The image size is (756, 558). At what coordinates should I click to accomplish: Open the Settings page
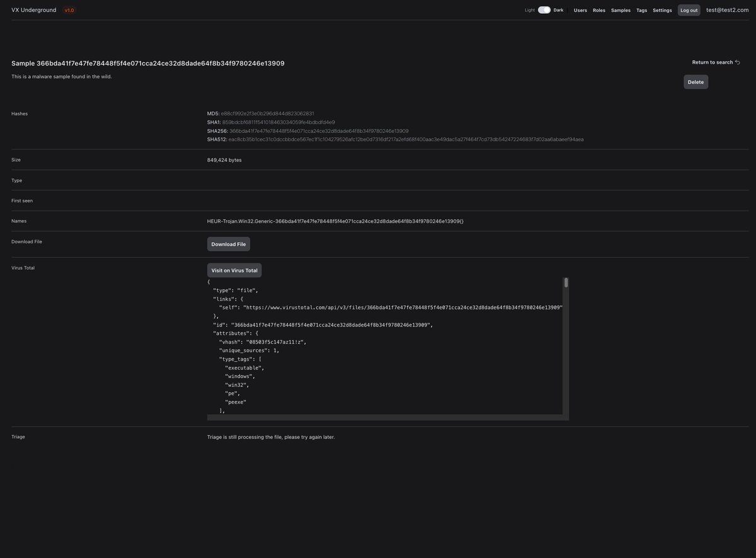tap(661, 10)
